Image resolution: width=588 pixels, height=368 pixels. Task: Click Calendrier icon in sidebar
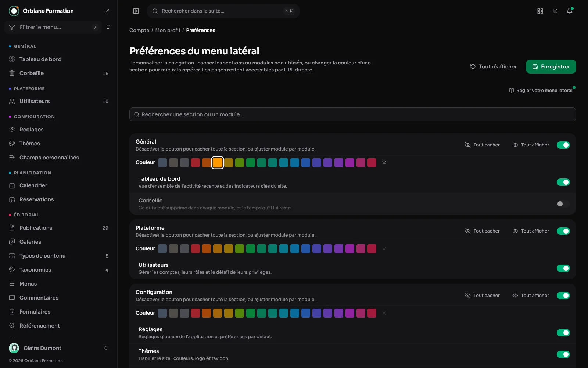(12, 185)
